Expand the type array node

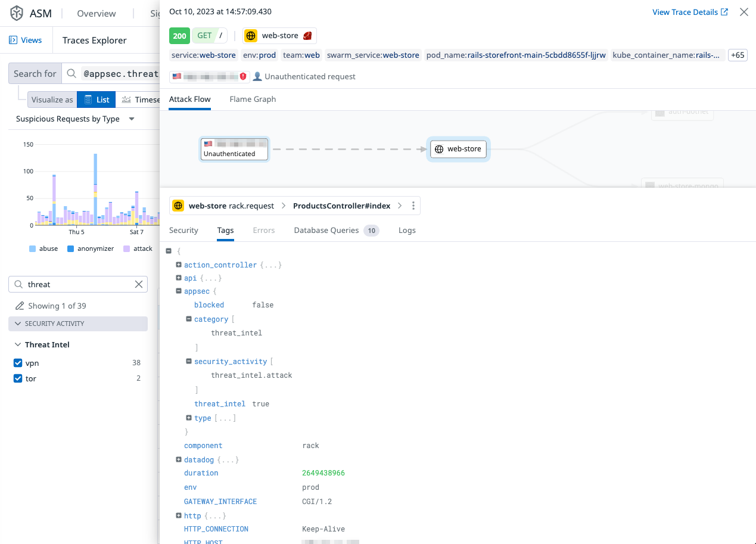click(x=189, y=418)
